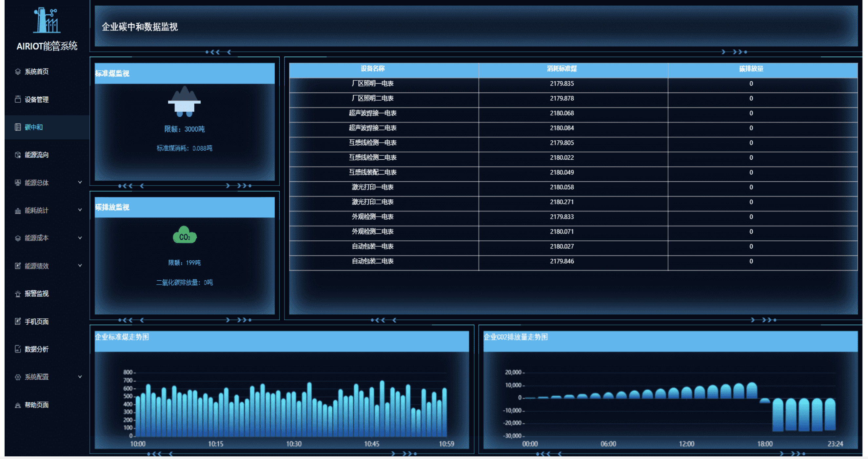The image size is (868, 459).
Task: Open the 报警监视 menu item
Action: 47,293
